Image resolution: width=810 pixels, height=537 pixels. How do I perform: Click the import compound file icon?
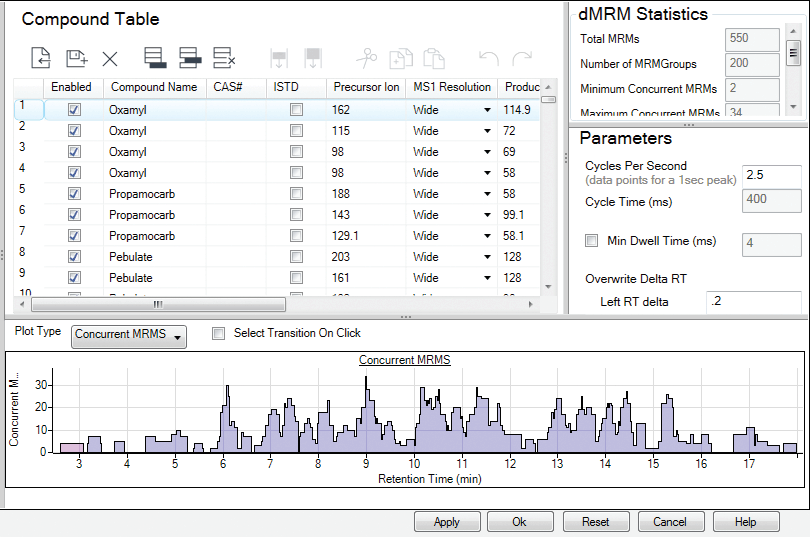40,58
